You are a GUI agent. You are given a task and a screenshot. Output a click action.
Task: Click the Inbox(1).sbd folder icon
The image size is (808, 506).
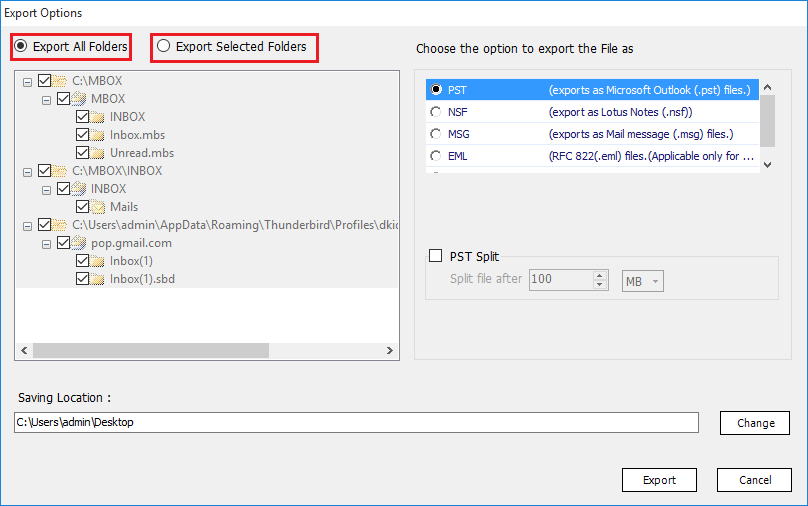click(x=97, y=279)
